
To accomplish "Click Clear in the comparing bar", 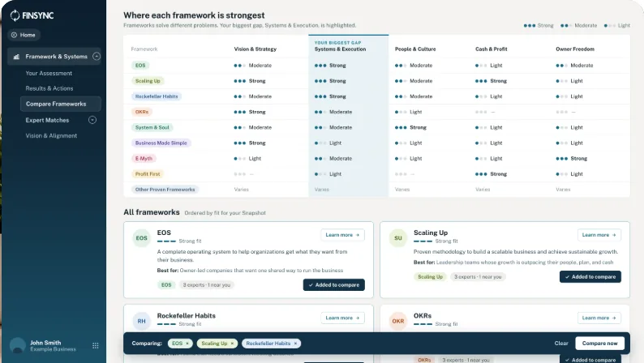I will point(561,344).
